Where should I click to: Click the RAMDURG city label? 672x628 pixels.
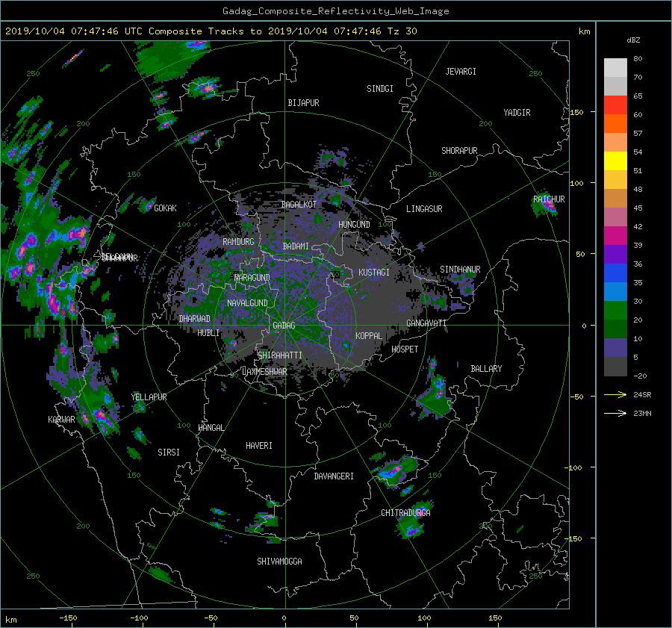click(x=238, y=242)
